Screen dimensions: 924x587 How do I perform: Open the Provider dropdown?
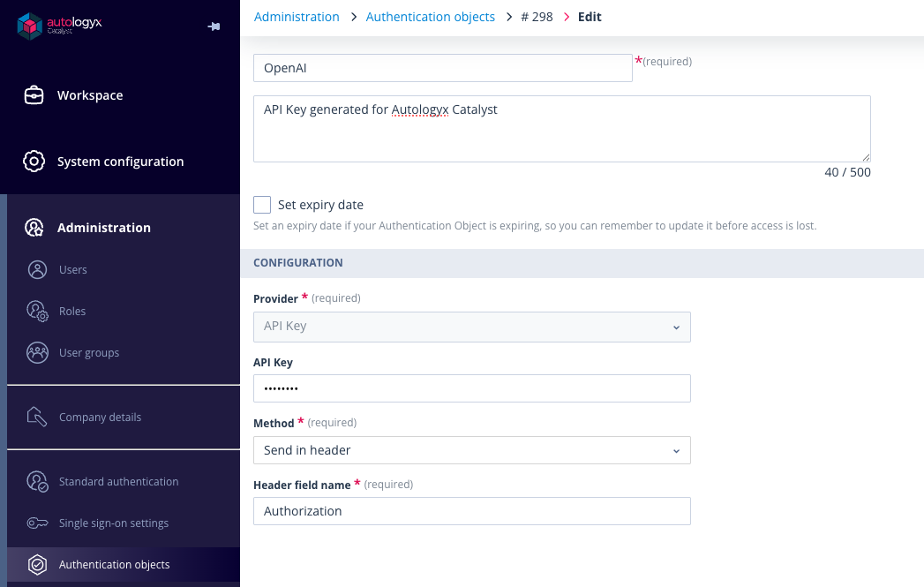click(472, 327)
